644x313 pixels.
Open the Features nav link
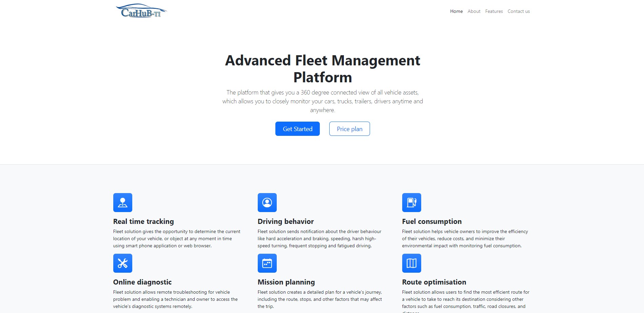coord(494,11)
